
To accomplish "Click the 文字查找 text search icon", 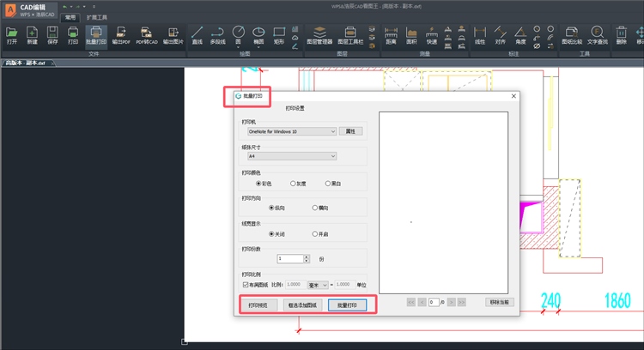I will 597,34.
